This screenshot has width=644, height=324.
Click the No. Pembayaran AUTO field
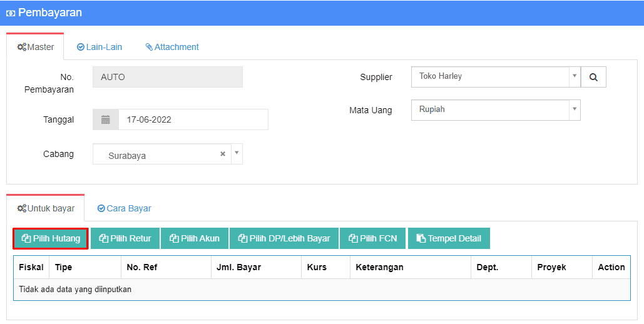click(x=168, y=77)
